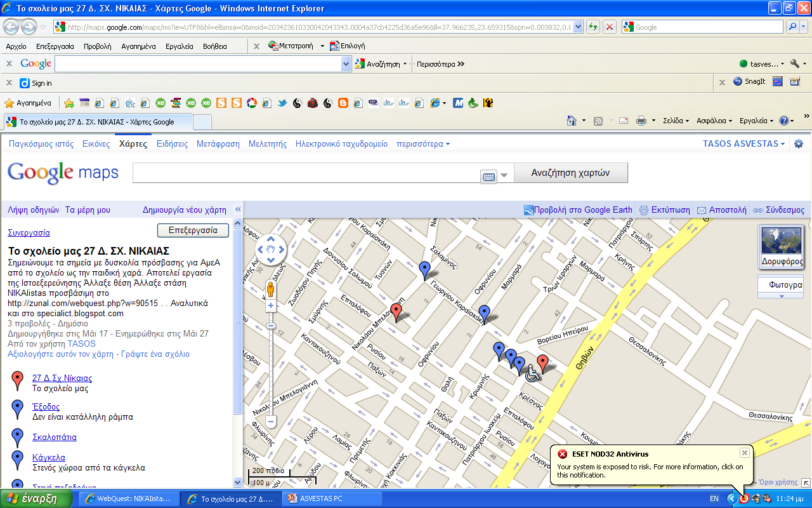Switch to Ειδήσεις in Google navigation

[173, 144]
